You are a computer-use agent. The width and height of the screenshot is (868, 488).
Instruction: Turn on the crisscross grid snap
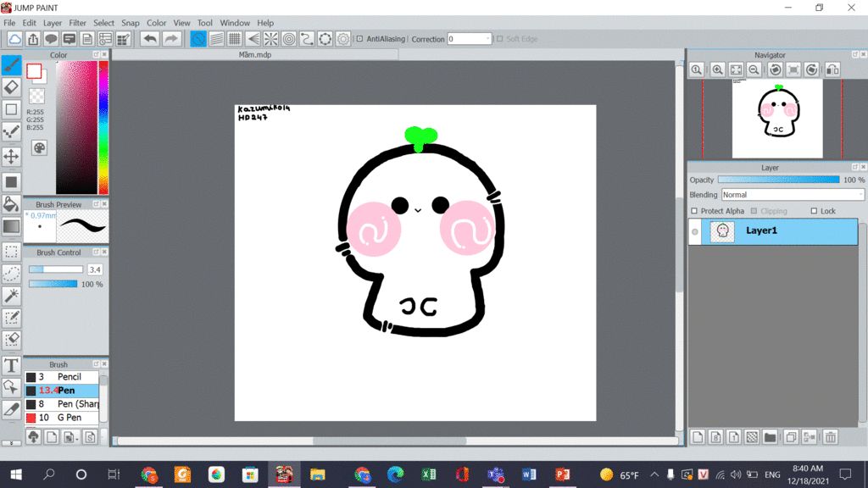click(235, 39)
